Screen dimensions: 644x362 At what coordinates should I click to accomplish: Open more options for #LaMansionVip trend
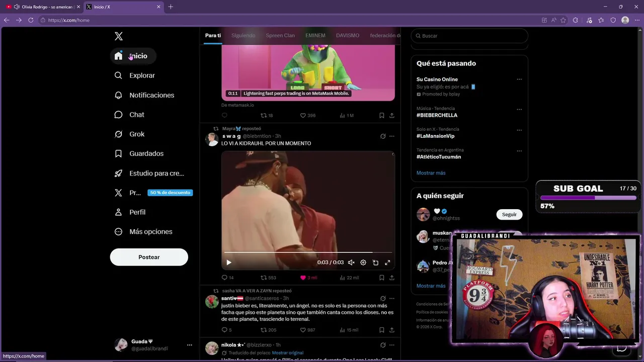[519, 130]
